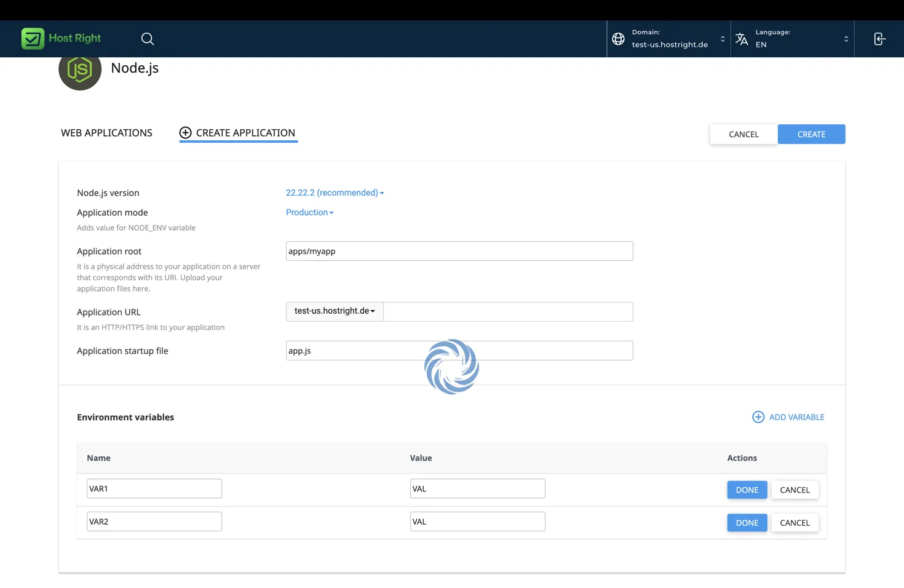The width and height of the screenshot is (904, 588).
Task: Click the Add Variable link
Action: click(788, 417)
